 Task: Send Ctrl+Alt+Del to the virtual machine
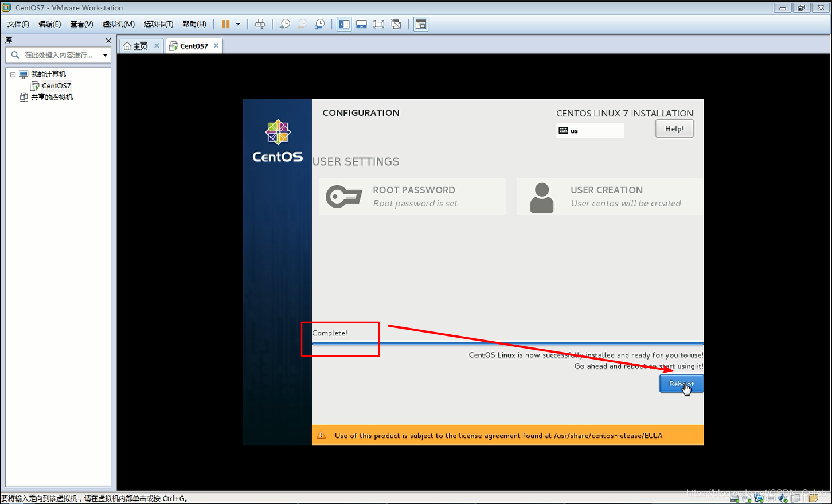(x=260, y=24)
